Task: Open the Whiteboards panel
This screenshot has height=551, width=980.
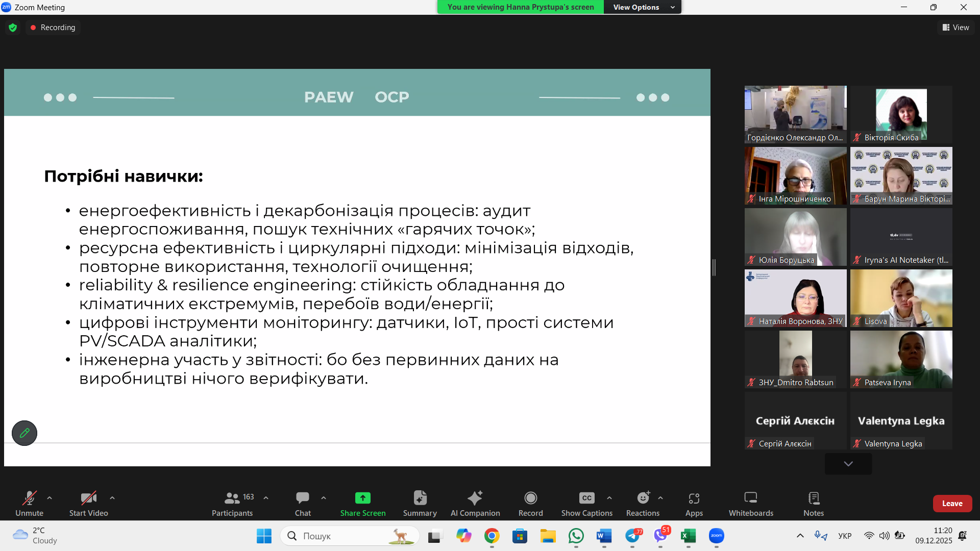Action: point(750,503)
